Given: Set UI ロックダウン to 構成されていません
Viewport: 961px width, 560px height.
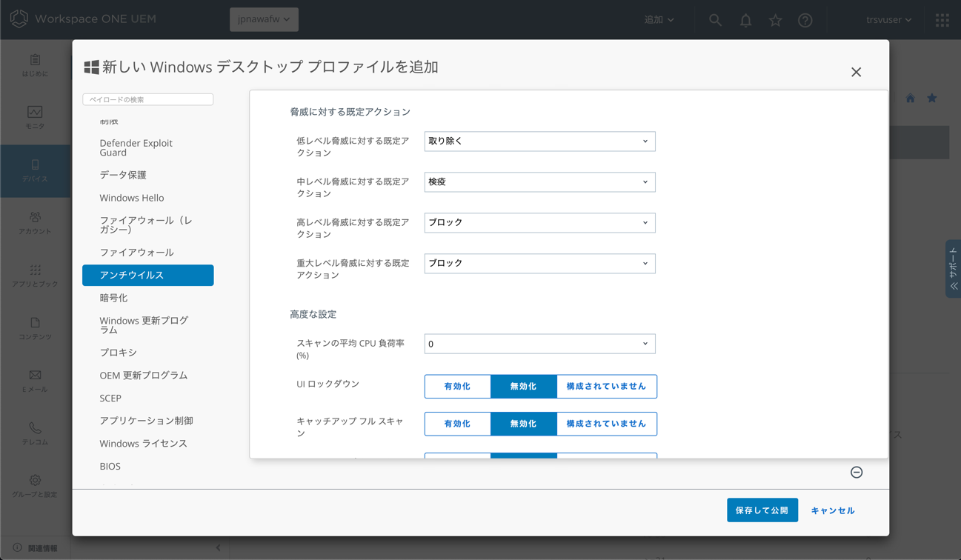Looking at the screenshot, I should [606, 387].
